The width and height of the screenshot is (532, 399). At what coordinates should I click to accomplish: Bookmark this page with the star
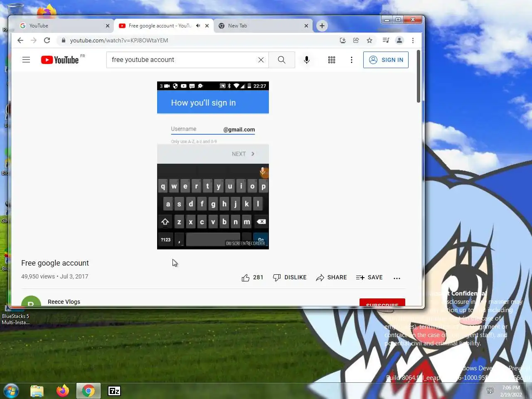click(369, 40)
